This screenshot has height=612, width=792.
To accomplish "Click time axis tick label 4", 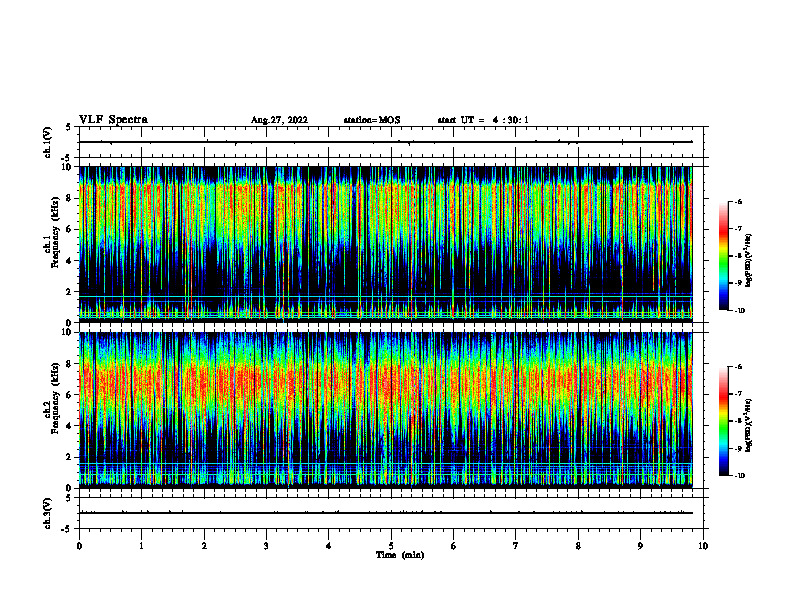I will coord(329,546).
